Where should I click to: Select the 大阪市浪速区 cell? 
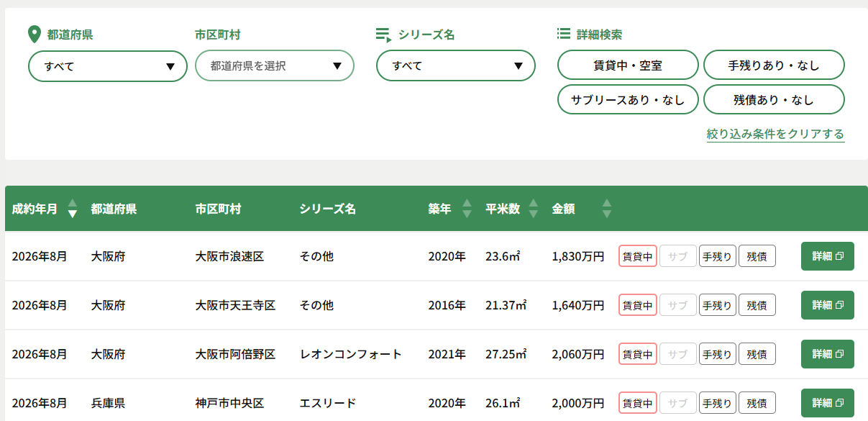229,256
